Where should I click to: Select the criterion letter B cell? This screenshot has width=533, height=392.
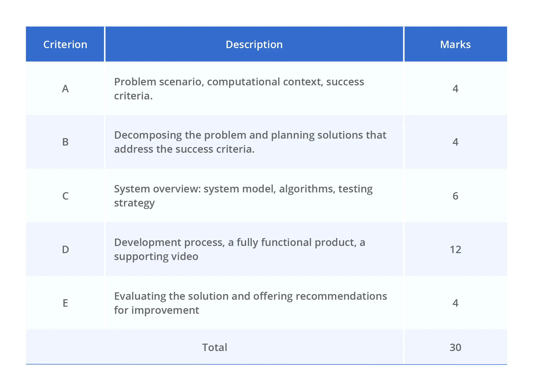point(65,142)
